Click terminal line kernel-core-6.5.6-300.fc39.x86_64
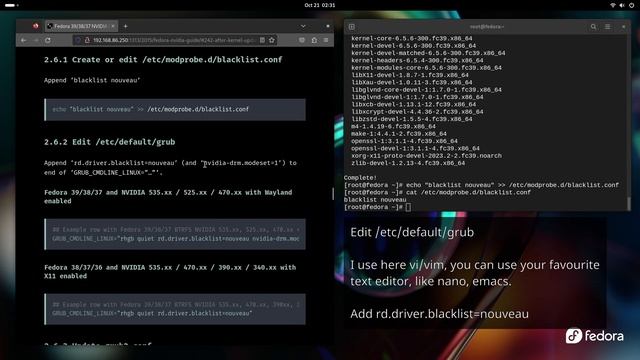This screenshot has width=640, height=360. point(411,38)
